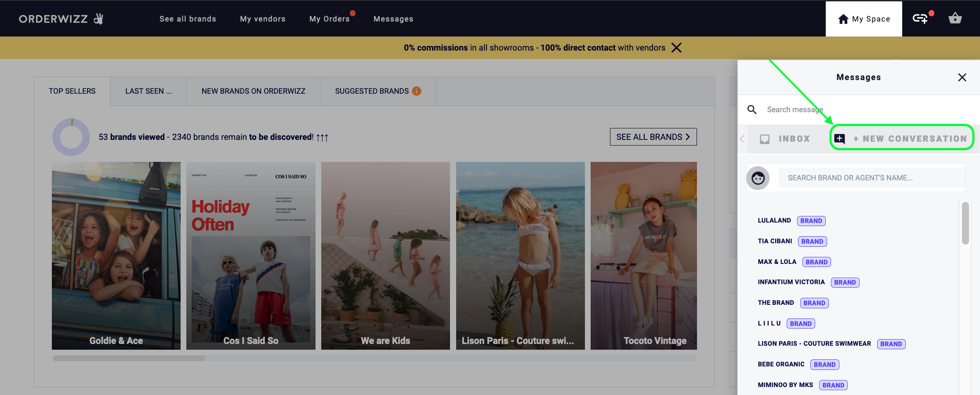The width and height of the screenshot is (980, 395).
Task: Click the SEE ALL BRANDS button
Action: click(x=653, y=137)
